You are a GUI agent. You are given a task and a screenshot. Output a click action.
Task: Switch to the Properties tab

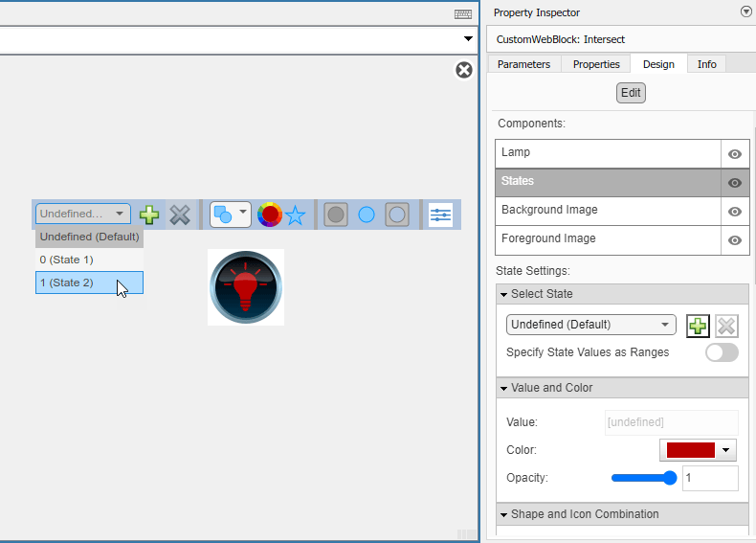(x=596, y=64)
